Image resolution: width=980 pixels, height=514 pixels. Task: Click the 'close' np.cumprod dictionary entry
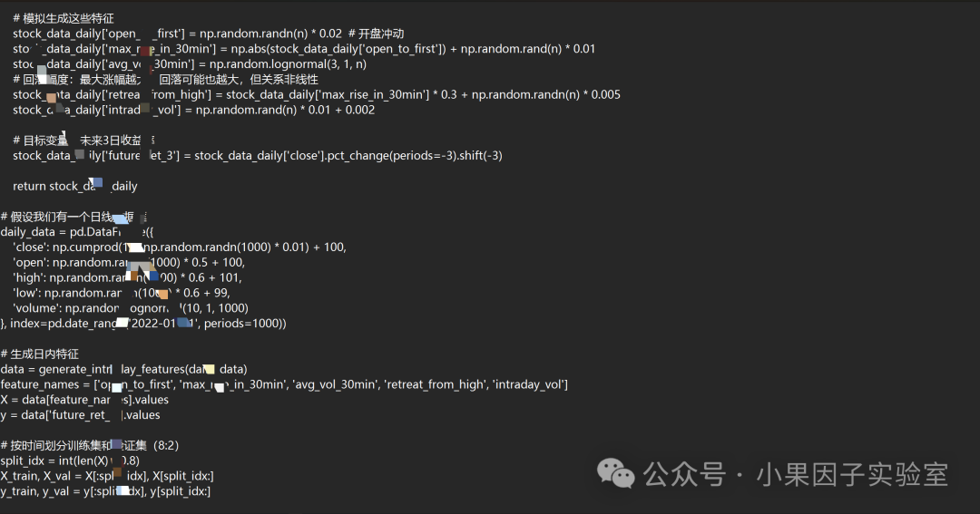(180, 247)
